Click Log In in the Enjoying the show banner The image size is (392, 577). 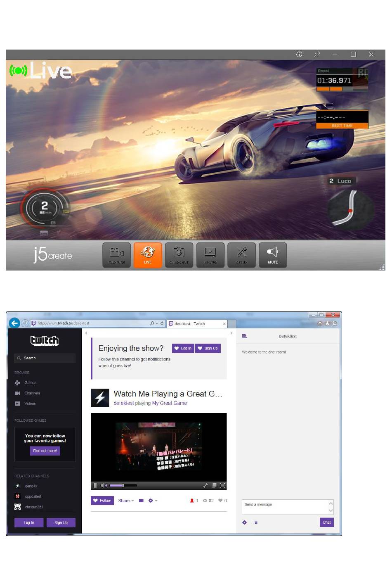click(x=183, y=348)
